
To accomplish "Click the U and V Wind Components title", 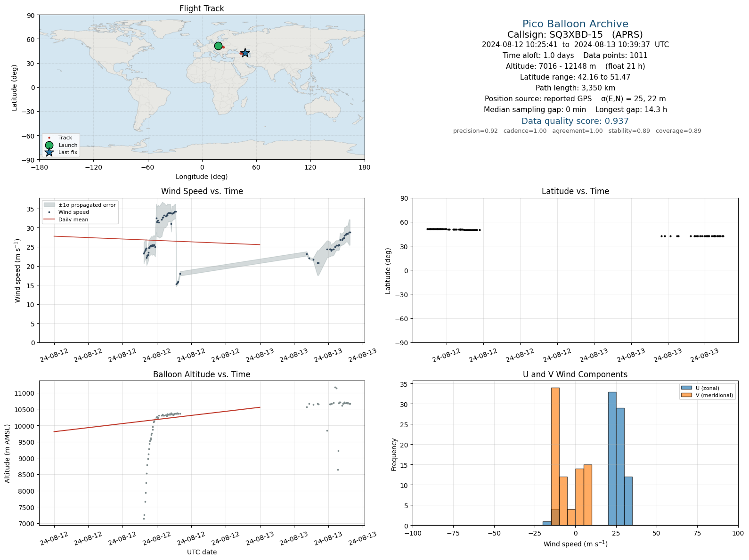I will point(575,374).
